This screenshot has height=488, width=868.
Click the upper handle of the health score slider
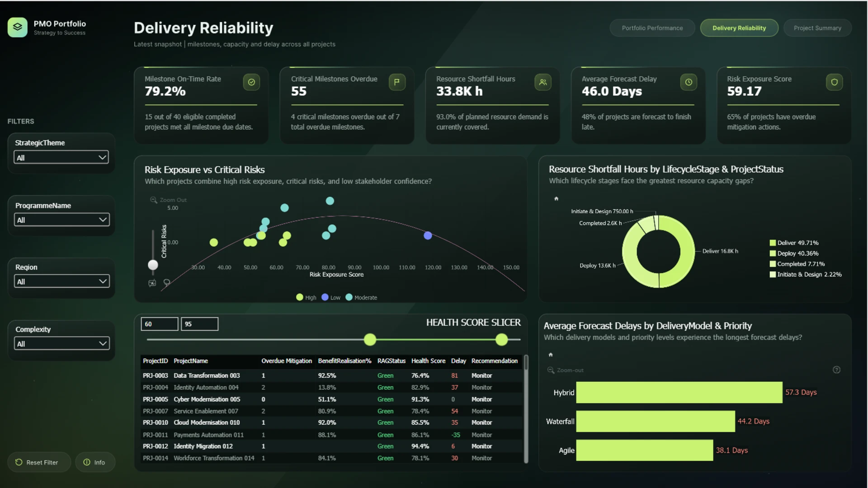[501, 339]
